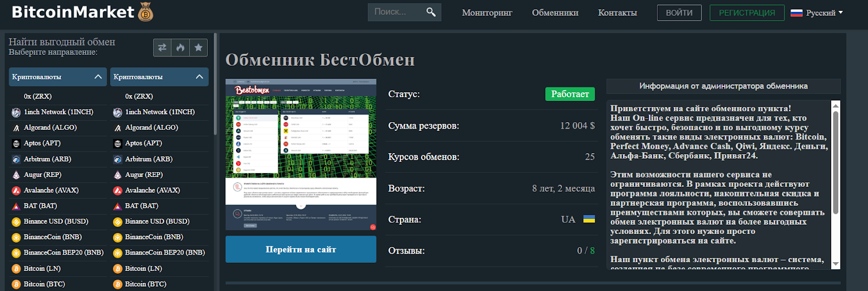Click the admin info scrollbar down arrow

click(835, 264)
